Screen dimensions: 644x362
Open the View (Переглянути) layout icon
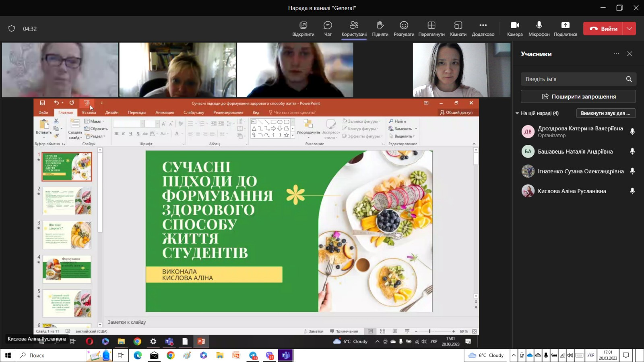point(431,26)
